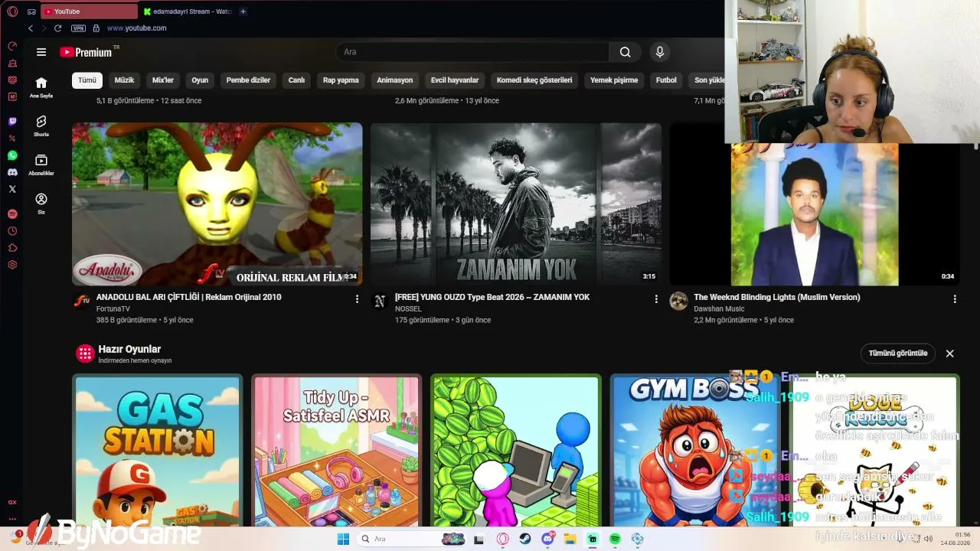The image size is (980, 551).
Task: Select the Pembe diziler filter chip
Action: tap(248, 80)
